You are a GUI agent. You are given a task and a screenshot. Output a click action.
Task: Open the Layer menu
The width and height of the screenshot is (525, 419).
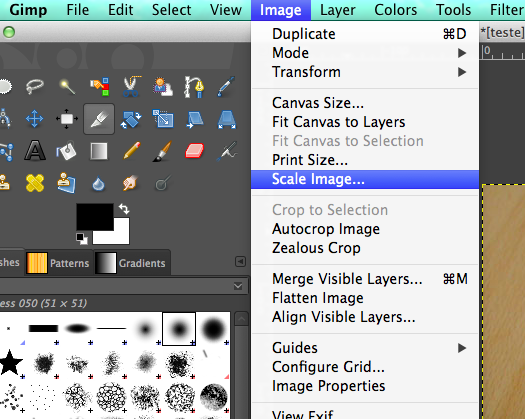[338, 10]
